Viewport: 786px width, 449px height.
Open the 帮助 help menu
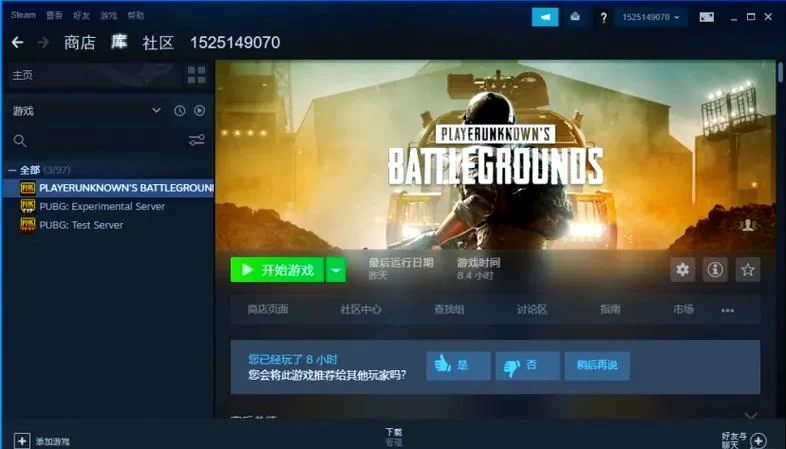tap(135, 16)
